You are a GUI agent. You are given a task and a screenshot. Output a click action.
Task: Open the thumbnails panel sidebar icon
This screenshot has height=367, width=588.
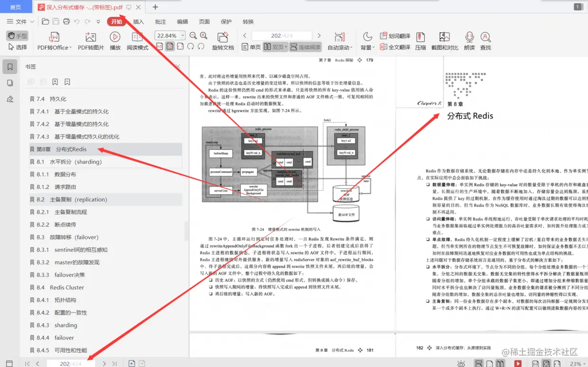pyautogui.click(x=10, y=83)
